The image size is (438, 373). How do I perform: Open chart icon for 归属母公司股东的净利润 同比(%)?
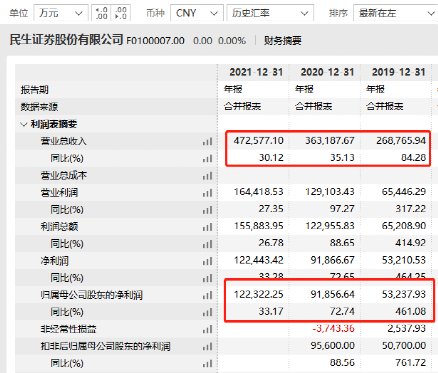coord(207,312)
